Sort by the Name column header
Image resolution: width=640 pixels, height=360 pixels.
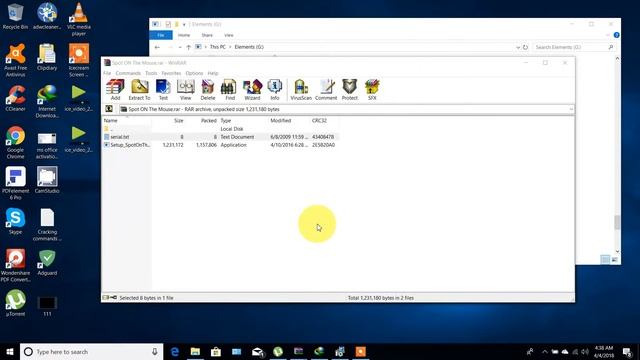pyautogui.click(x=110, y=120)
